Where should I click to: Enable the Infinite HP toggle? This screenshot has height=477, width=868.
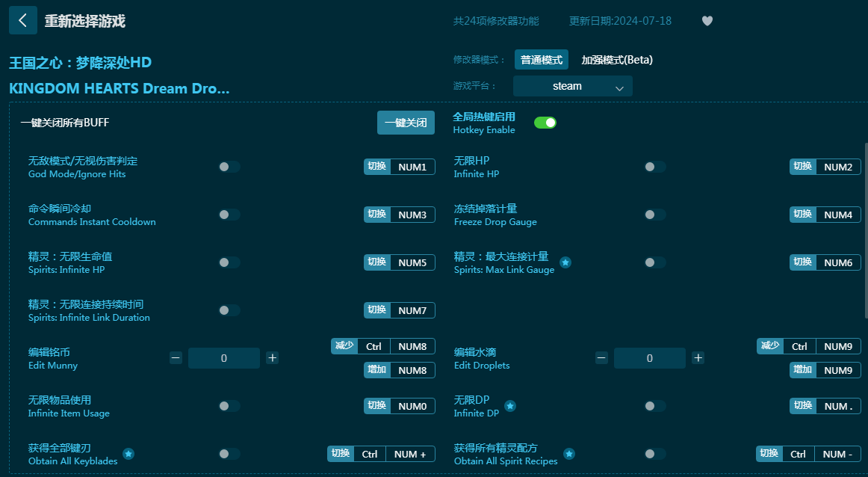pyautogui.click(x=655, y=167)
